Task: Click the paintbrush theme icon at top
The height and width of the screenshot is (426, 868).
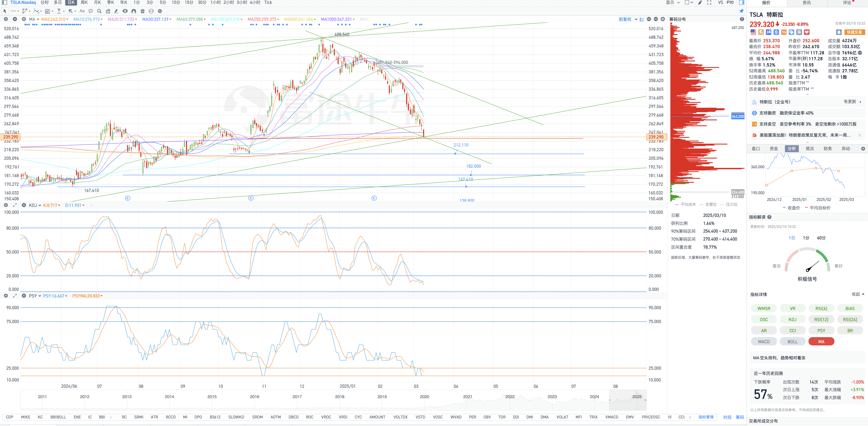Action: pos(700,2)
